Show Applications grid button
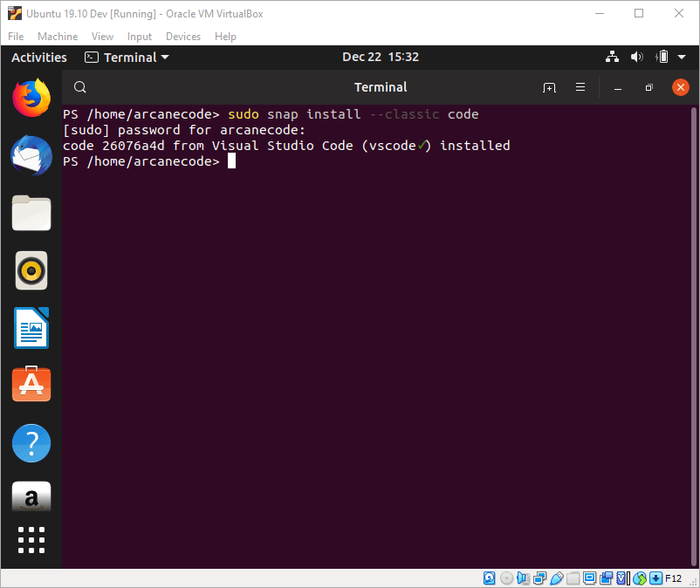 [x=31, y=540]
